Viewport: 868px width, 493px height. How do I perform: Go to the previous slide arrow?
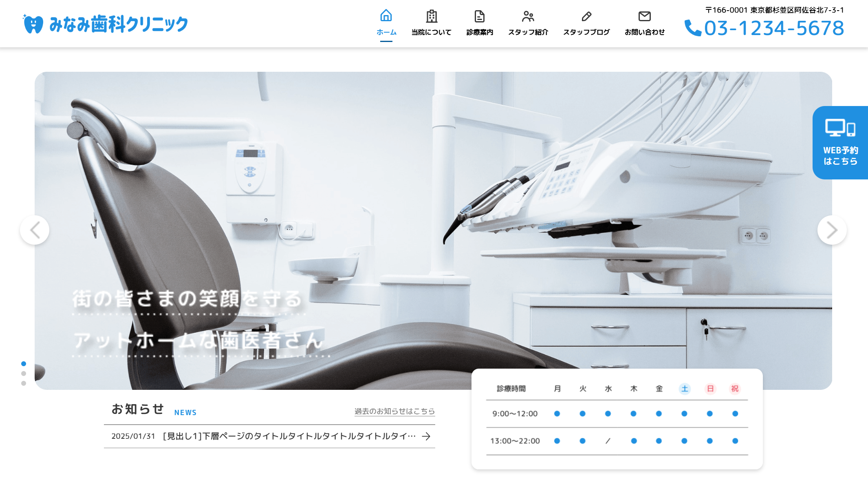(x=35, y=230)
